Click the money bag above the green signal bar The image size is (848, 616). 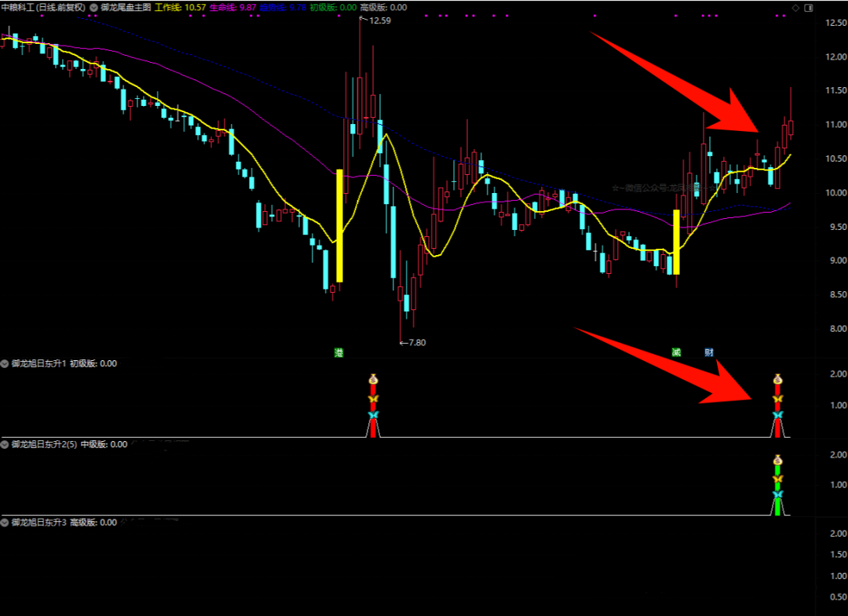click(777, 461)
